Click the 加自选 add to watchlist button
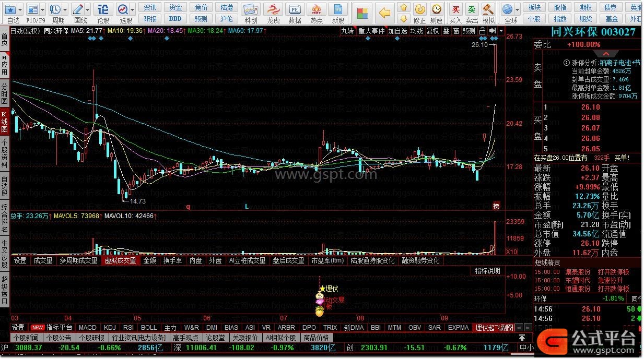Image resolution: width=644 pixels, height=359 pixels. pyautogui.click(x=397, y=31)
